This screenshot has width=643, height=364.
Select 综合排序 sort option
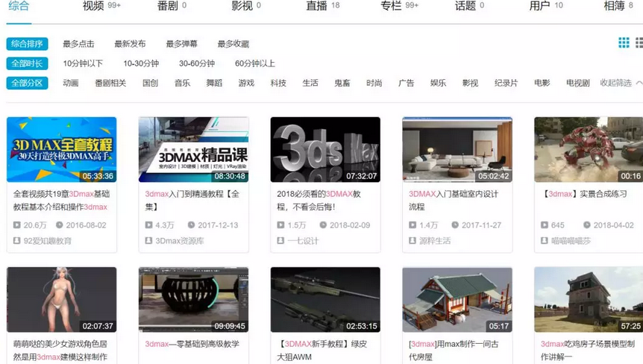pos(27,44)
